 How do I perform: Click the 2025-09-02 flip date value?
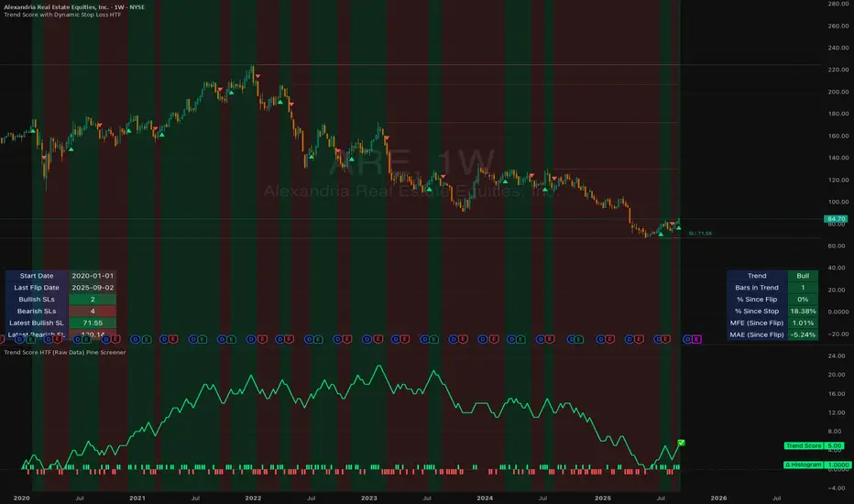[93, 288]
